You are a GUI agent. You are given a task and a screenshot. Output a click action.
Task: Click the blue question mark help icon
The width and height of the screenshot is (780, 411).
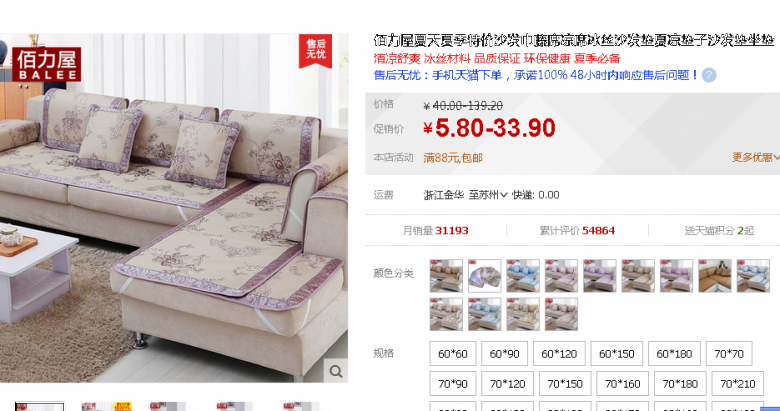coord(709,75)
